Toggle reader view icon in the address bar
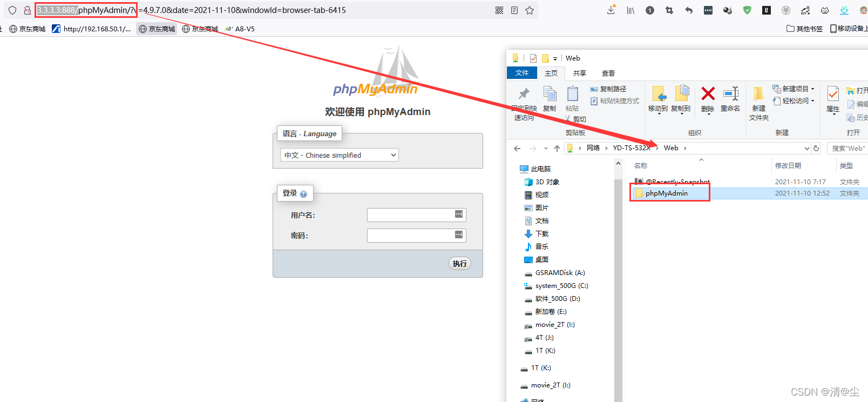The image size is (868, 402). pos(514,10)
